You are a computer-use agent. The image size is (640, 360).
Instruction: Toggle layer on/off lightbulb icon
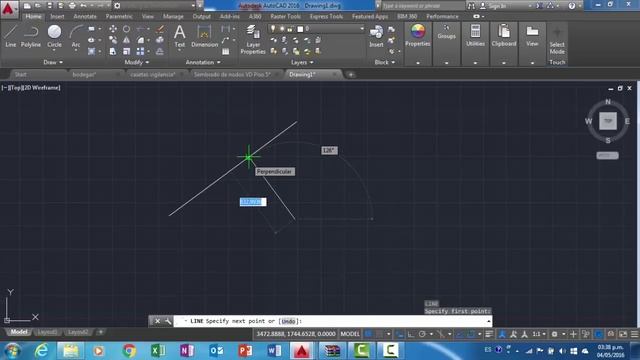coord(273,29)
